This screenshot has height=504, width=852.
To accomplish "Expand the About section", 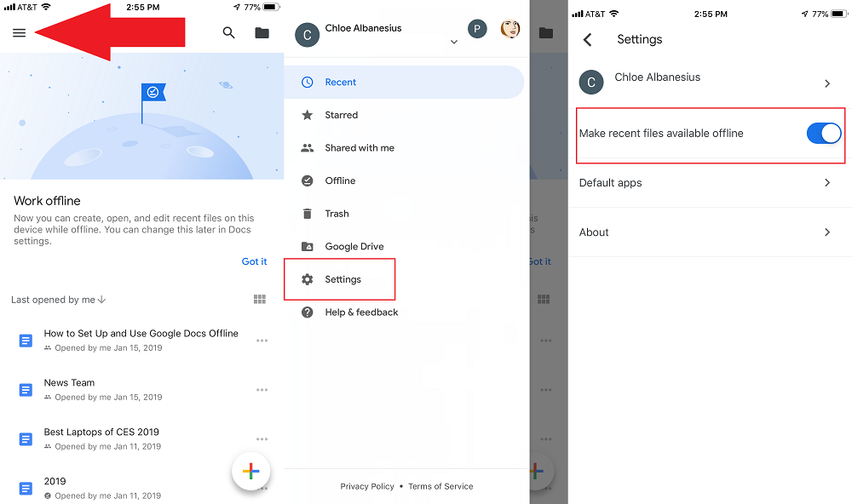I will coord(826,232).
